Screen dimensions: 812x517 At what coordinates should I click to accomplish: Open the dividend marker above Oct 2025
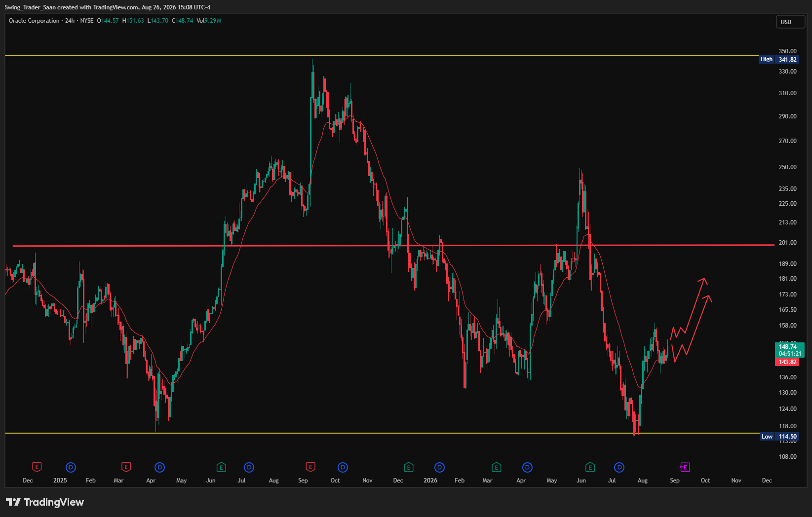(x=343, y=467)
